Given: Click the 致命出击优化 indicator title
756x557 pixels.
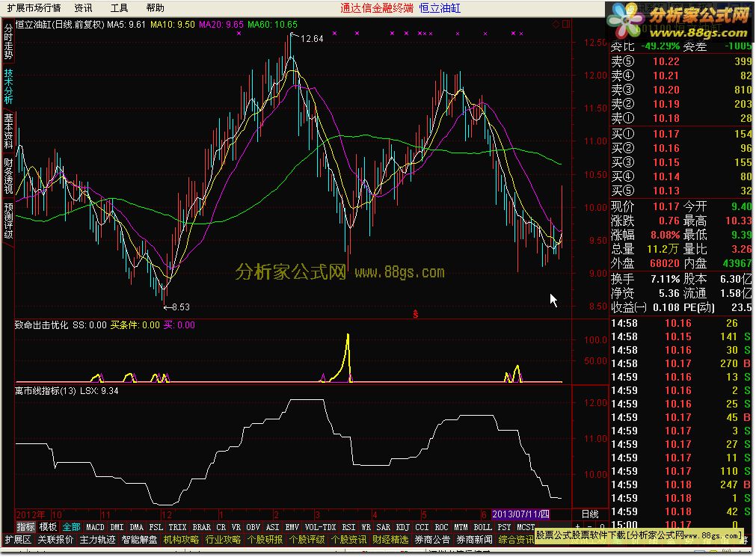Looking at the screenshot, I should click(41, 325).
